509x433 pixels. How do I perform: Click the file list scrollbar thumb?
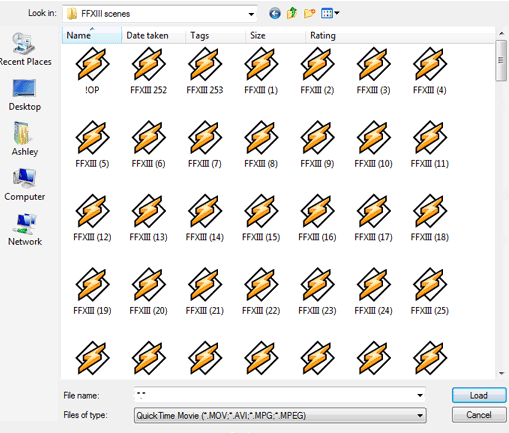pyautogui.click(x=501, y=61)
